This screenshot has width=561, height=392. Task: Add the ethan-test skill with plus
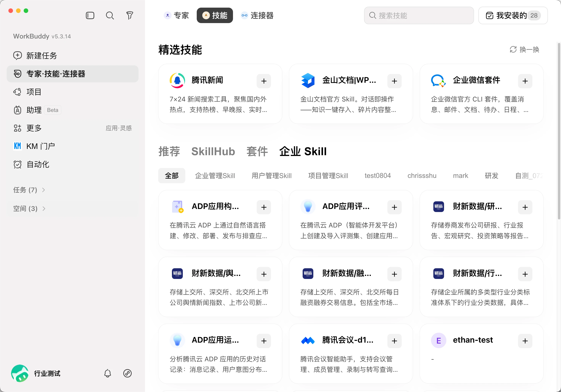tap(525, 341)
